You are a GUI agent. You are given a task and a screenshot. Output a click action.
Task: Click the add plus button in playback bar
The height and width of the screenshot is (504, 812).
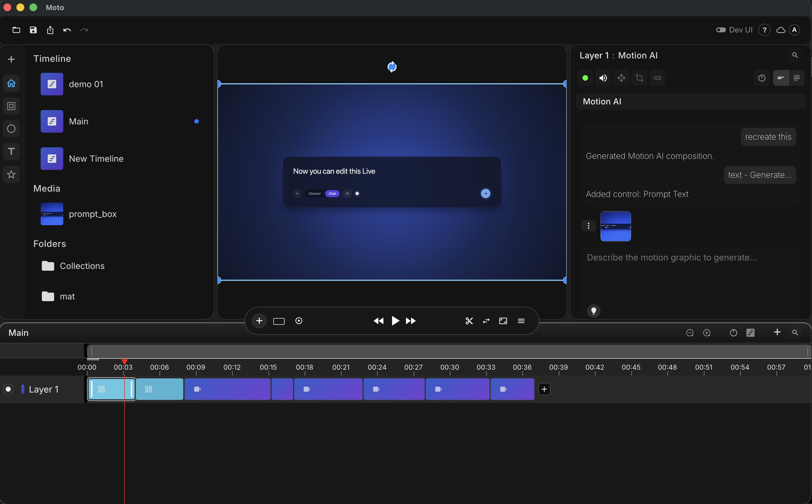259,321
